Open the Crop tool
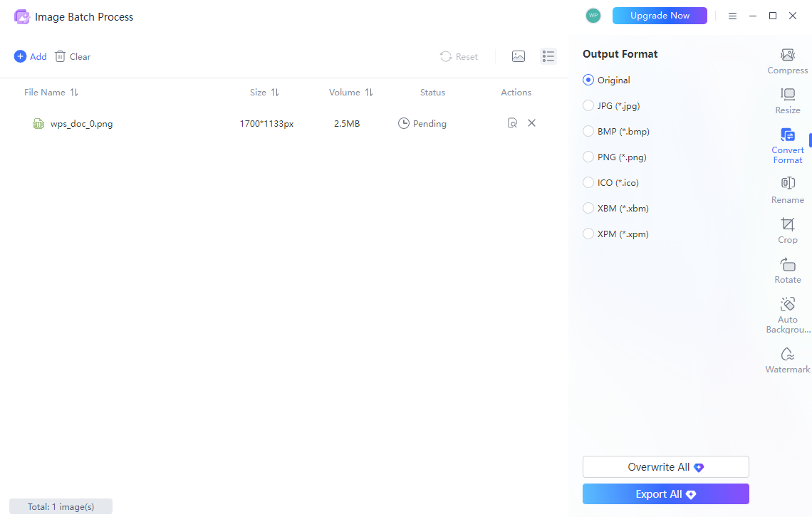812x517 pixels. click(787, 231)
